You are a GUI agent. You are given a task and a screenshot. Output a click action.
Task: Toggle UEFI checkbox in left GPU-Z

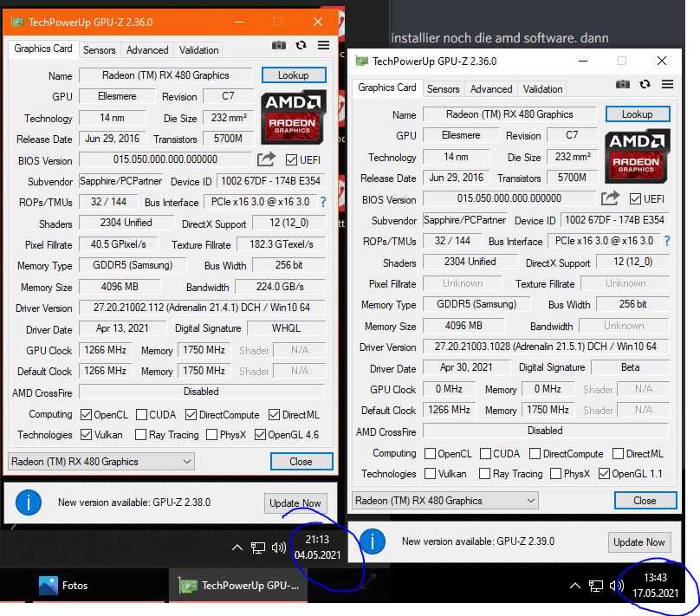291,159
